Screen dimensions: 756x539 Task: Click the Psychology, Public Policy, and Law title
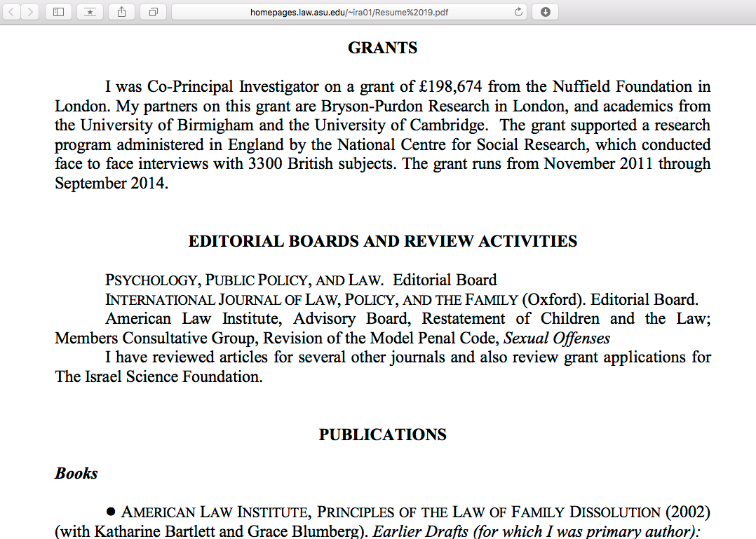click(x=243, y=280)
